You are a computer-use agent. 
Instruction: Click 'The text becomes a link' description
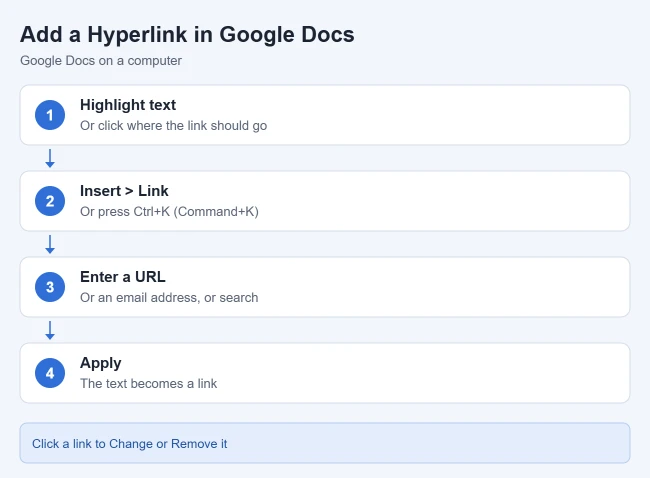(x=148, y=383)
